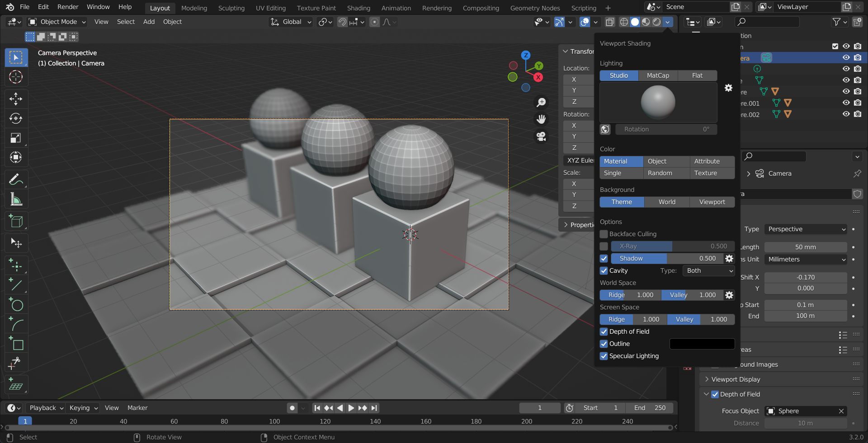Set background to Viewport
Screen dimensions: 868x443
(x=712, y=202)
